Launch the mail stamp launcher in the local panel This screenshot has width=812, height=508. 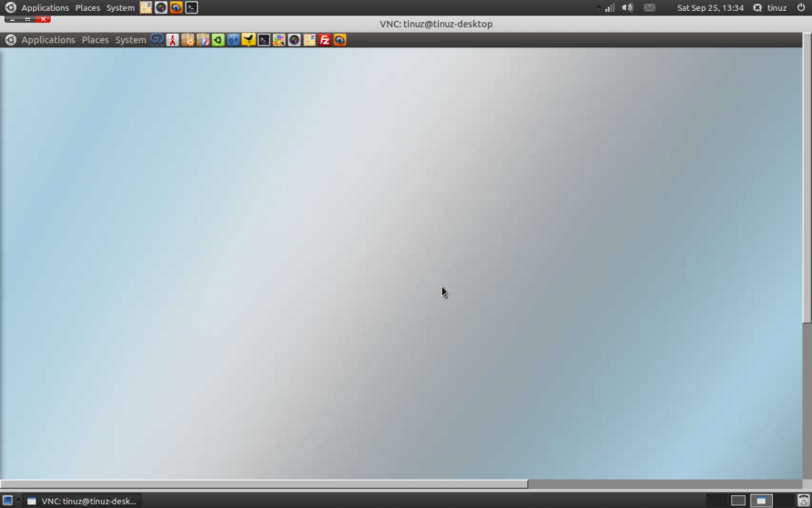tap(146, 8)
